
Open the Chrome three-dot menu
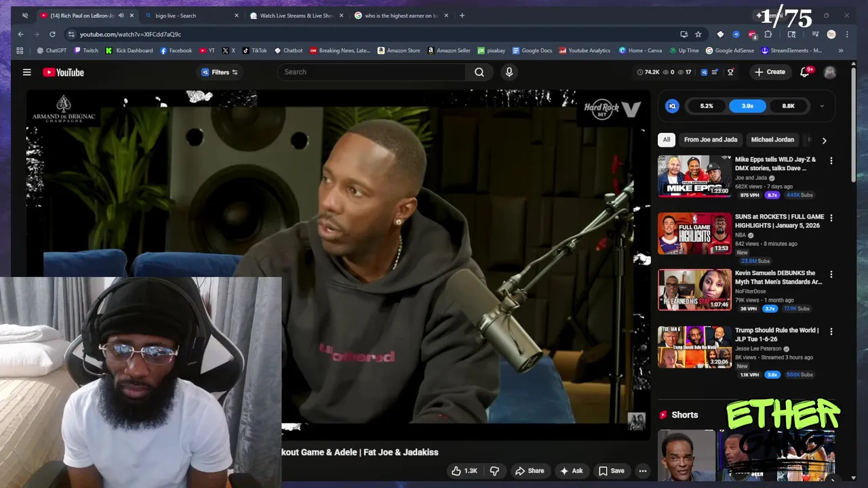pyautogui.click(x=847, y=34)
